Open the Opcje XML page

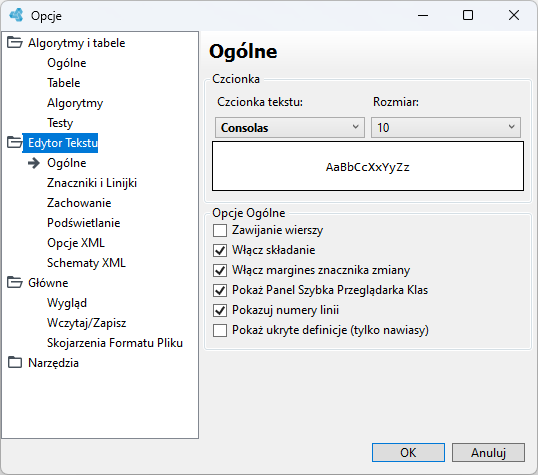(76, 243)
